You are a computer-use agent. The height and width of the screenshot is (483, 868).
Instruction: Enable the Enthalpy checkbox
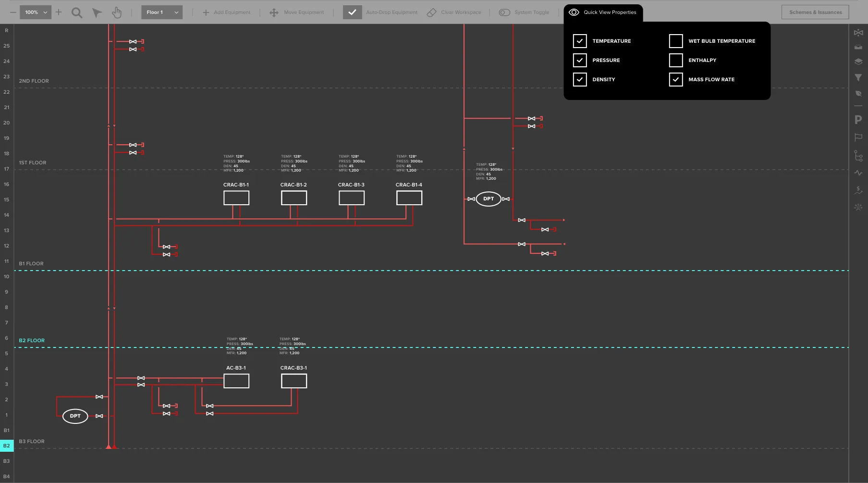click(x=676, y=60)
